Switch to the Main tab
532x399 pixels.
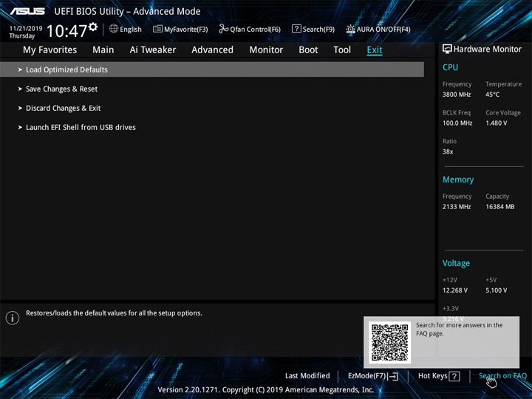click(103, 50)
